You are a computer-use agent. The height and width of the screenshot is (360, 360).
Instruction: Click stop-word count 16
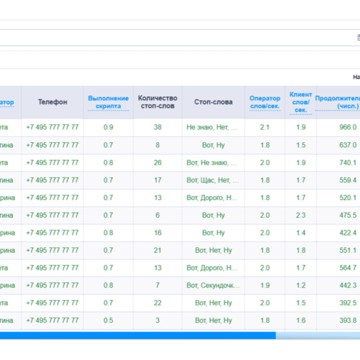(x=158, y=233)
